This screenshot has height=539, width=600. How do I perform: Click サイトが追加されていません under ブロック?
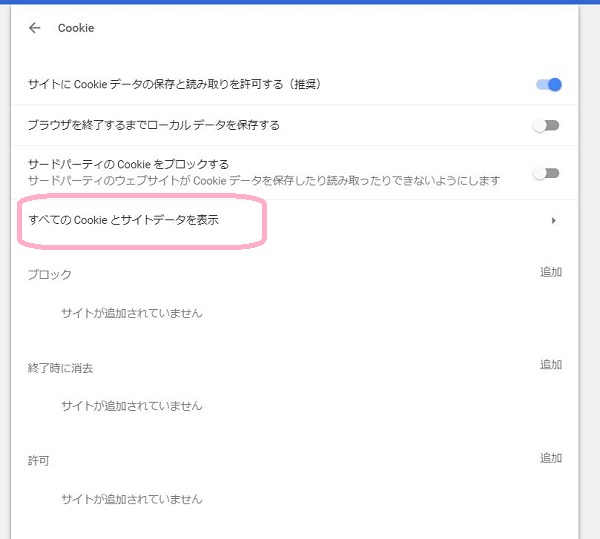(x=132, y=313)
